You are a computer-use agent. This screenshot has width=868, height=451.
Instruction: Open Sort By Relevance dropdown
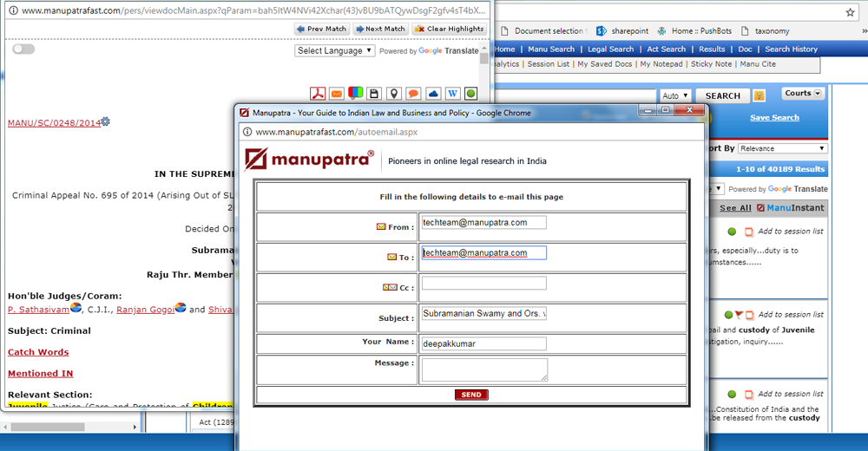pos(783,148)
